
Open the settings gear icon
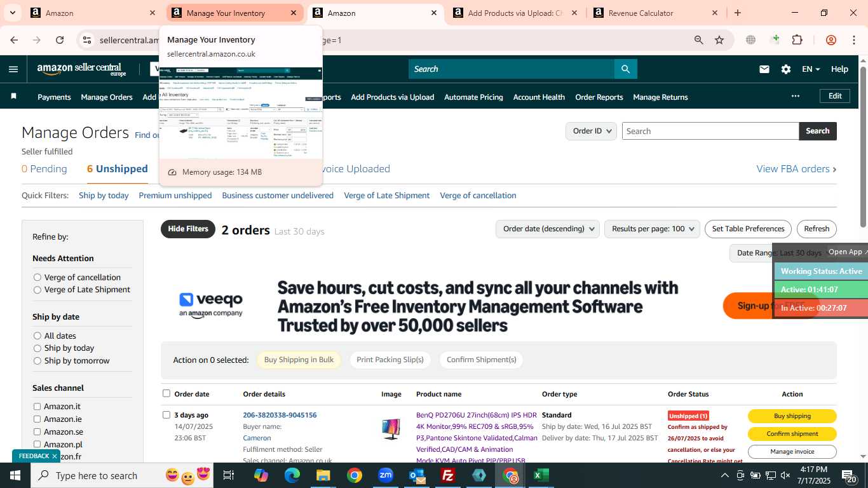[x=786, y=69]
